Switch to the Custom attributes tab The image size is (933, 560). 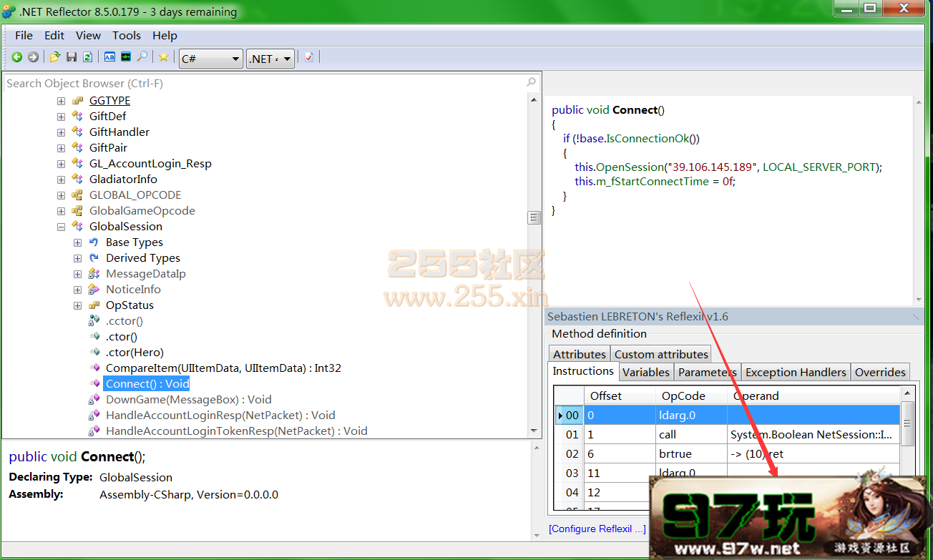coord(662,354)
